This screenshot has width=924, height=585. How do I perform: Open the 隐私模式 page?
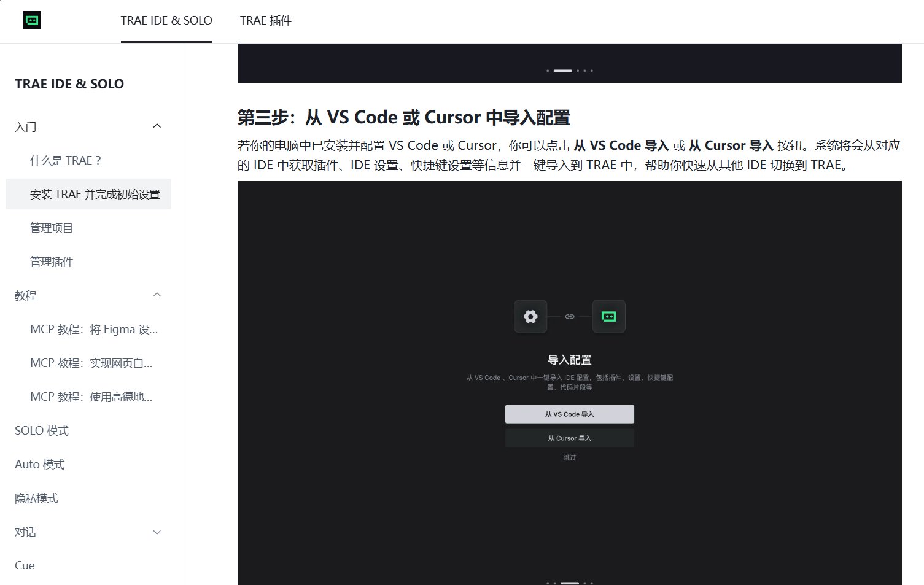(36, 498)
